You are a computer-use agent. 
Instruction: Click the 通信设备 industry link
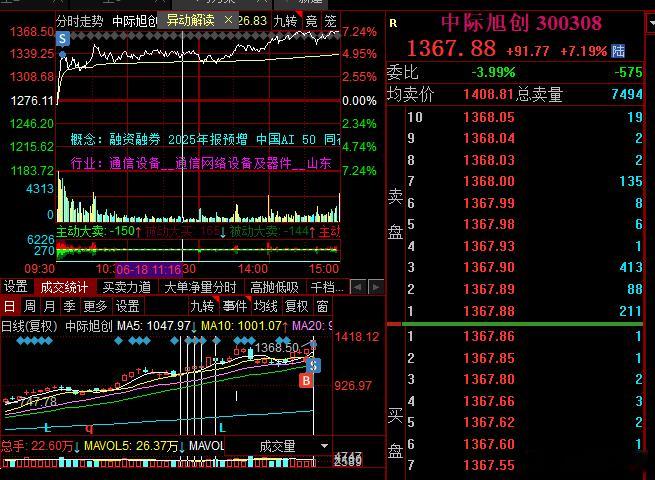pyautogui.click(x=135, y=163)
